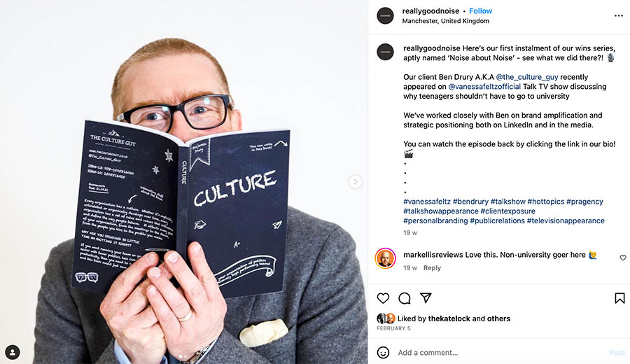Click the Manchester, United Kingdom location

pos(446,21)
